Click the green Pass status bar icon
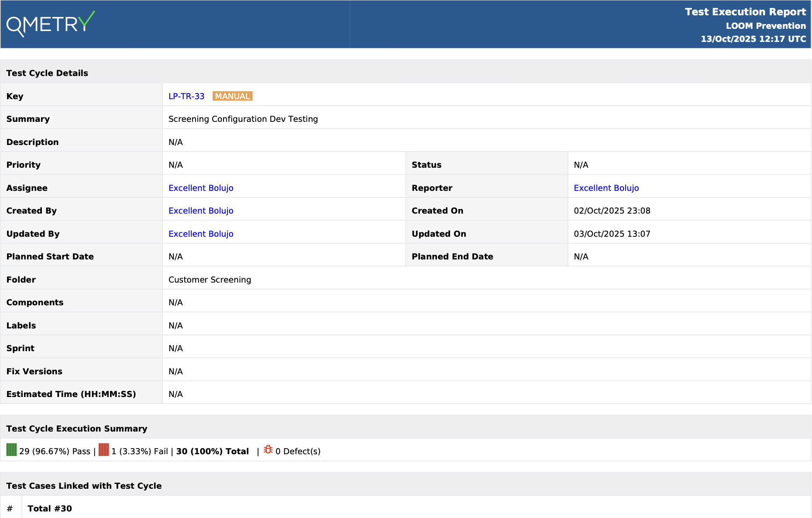Screen dimensions: 812x518 tap(11, 450)
